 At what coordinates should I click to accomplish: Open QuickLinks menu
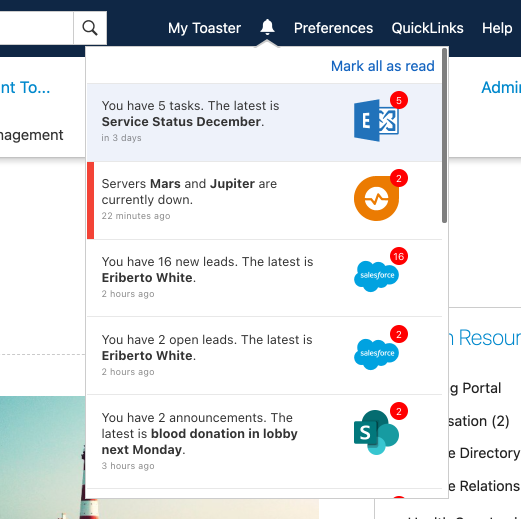427,28
